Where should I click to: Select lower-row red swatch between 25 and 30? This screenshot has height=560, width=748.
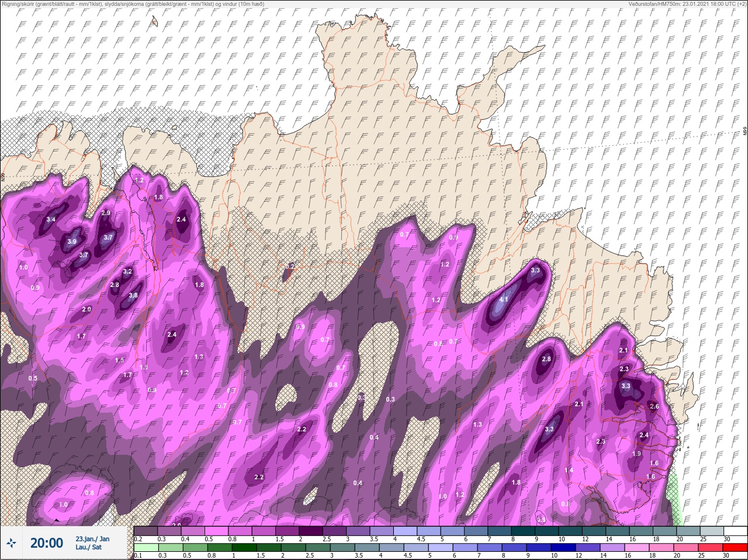[x=712, y=548]
